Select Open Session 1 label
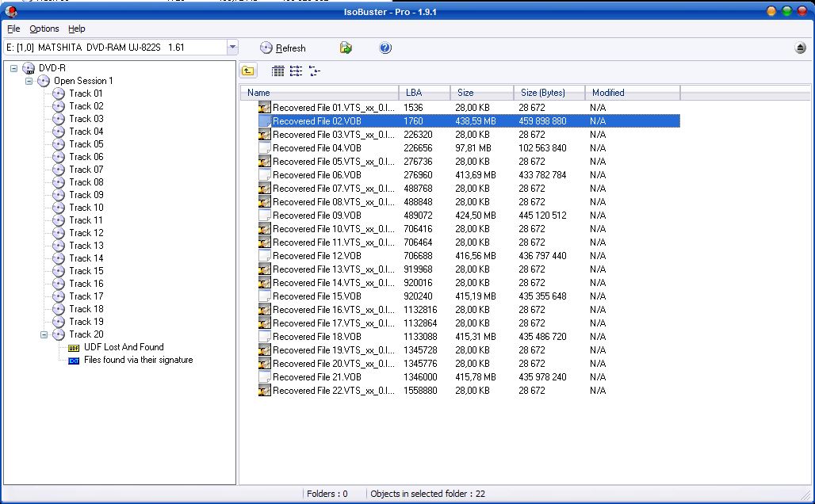The width and height of the screenshot is (815, 504). click(x=83, y=81)
